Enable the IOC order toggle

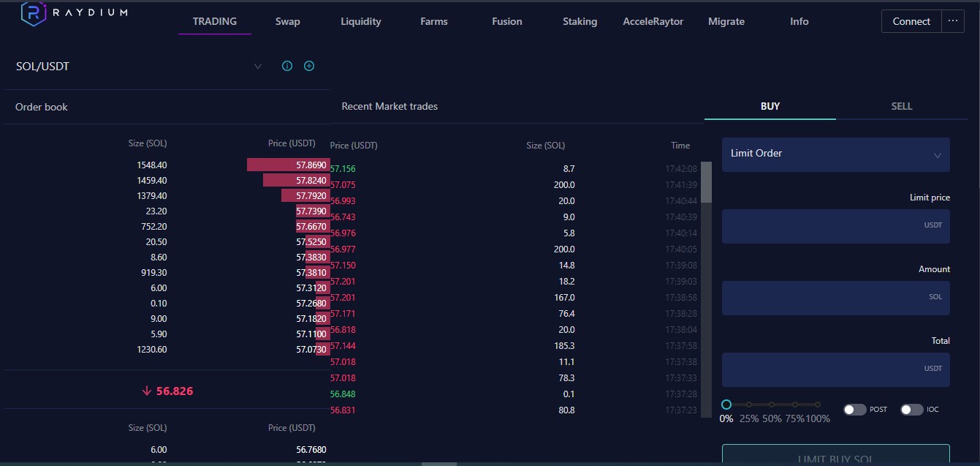(911, 410)
